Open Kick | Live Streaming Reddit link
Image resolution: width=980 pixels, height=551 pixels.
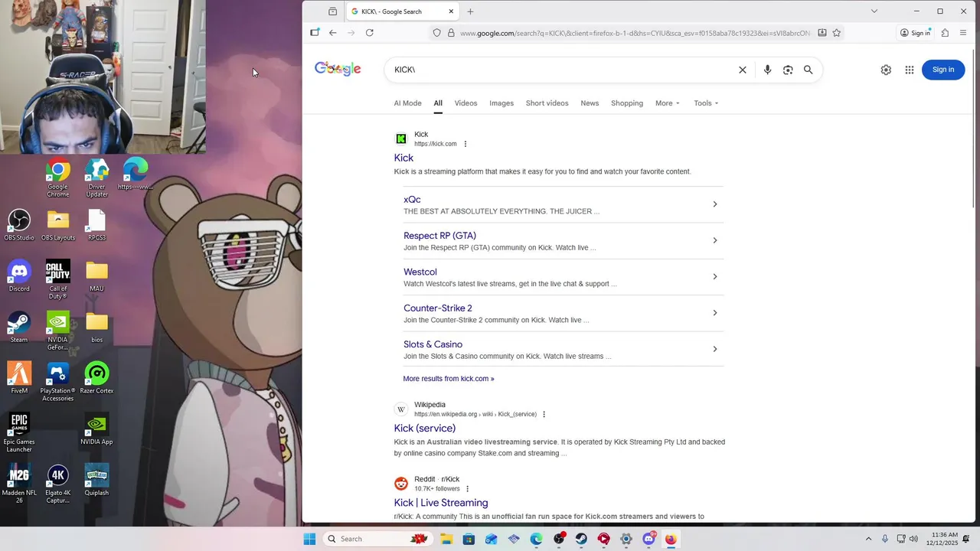point(441,503)
